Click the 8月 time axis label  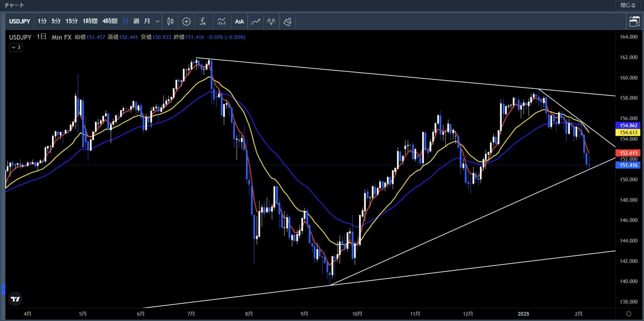(249, 314)
